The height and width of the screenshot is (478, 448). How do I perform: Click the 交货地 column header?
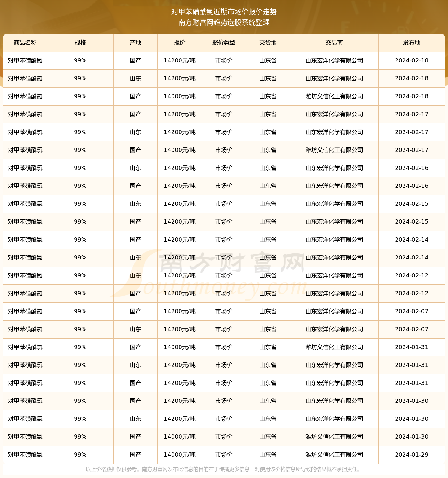[x=268, y=43]
